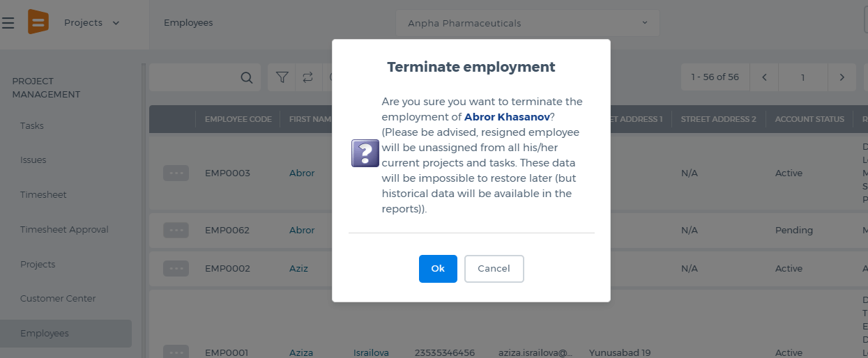Open row actions for EMP0003

tap(176, 173)
